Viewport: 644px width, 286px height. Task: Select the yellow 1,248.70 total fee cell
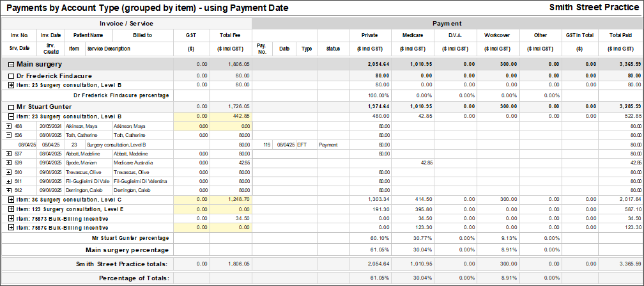point(231,200)
